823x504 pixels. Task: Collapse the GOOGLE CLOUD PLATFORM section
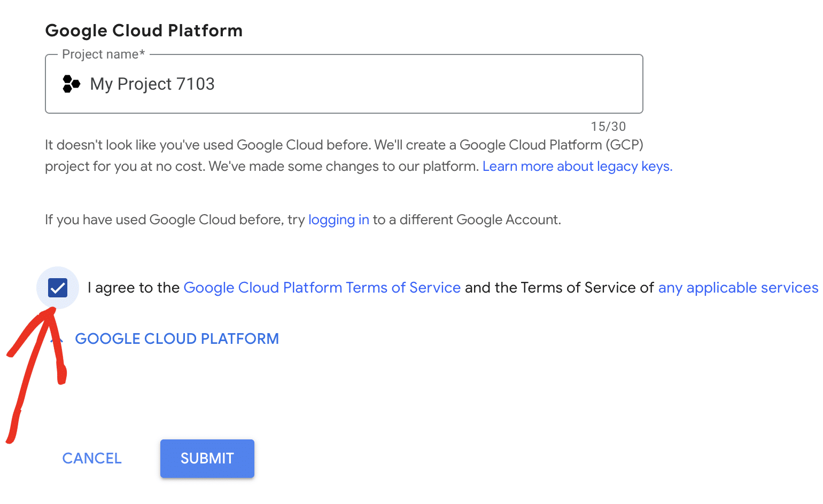click(165, 338)
